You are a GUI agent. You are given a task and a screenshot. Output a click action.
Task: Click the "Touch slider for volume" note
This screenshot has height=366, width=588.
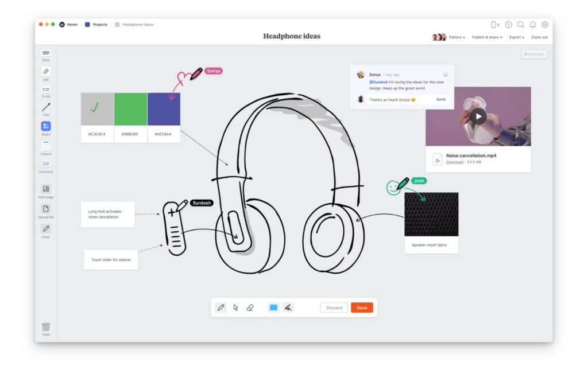tap(111, 260)
